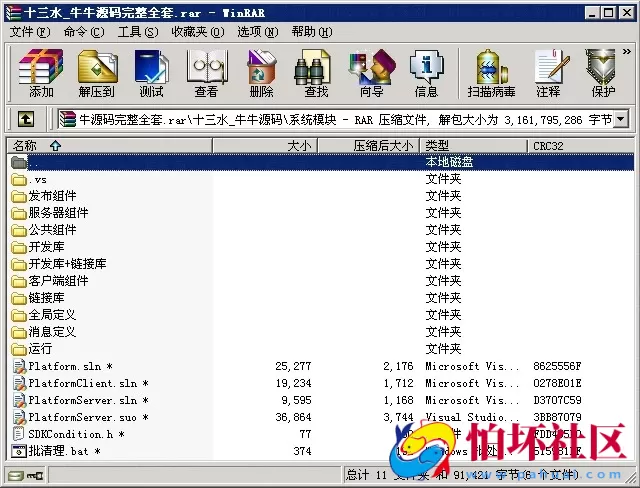
Task: Click the Platform.sln file icon
Action: pyautogui.click(x=19, y=366)
